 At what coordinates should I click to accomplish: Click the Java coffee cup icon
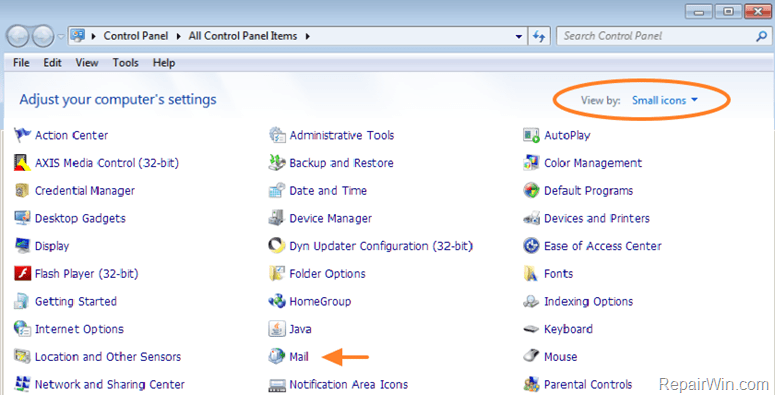pos(277,329)
